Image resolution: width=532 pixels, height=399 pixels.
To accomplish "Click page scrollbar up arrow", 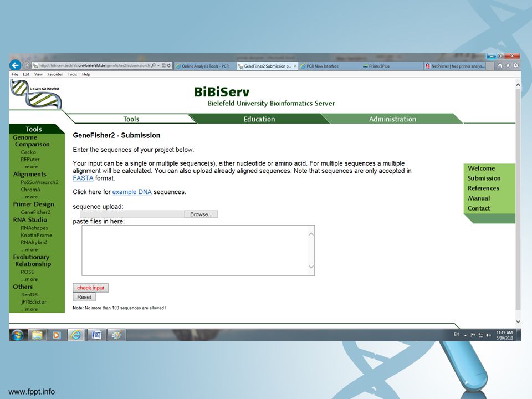I will (518, 85).
